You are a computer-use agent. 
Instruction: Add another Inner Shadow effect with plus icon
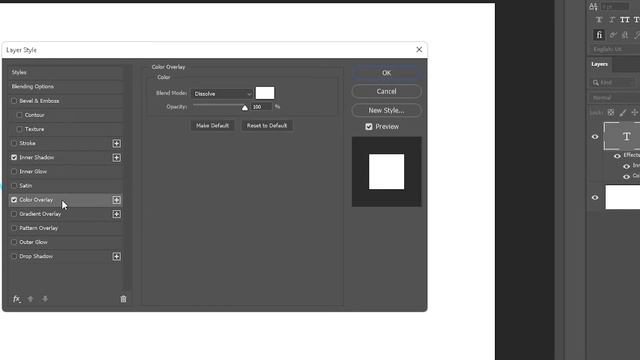coord(116,158)
